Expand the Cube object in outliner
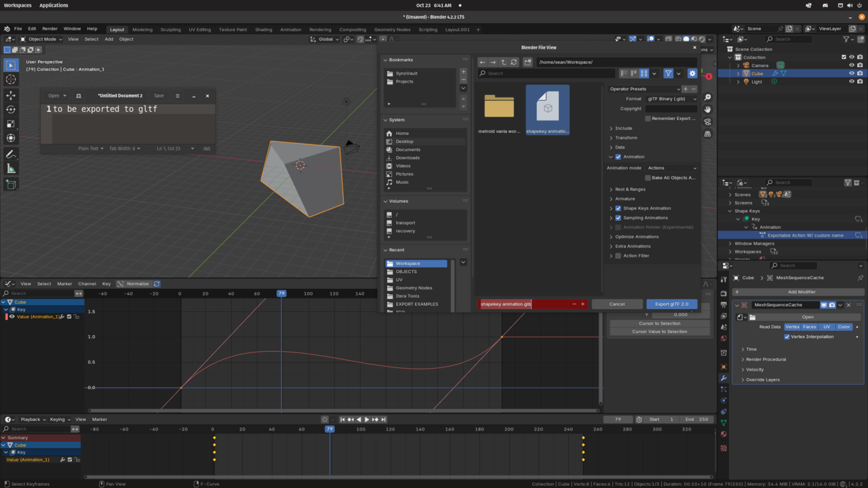The image size is (868, 488). [738, 73]
